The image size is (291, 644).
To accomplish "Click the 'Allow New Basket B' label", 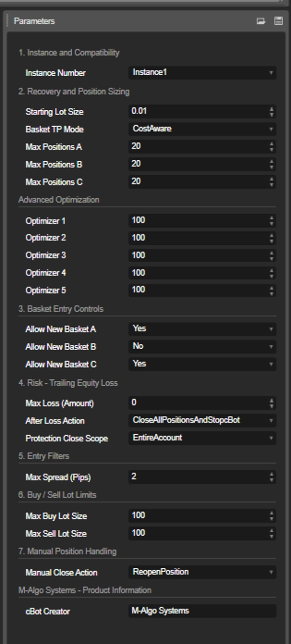I will [x=61, y=347].
